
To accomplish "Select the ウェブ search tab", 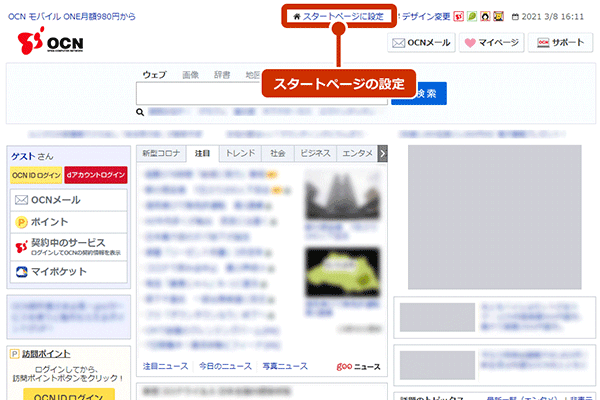I will 155,75.
